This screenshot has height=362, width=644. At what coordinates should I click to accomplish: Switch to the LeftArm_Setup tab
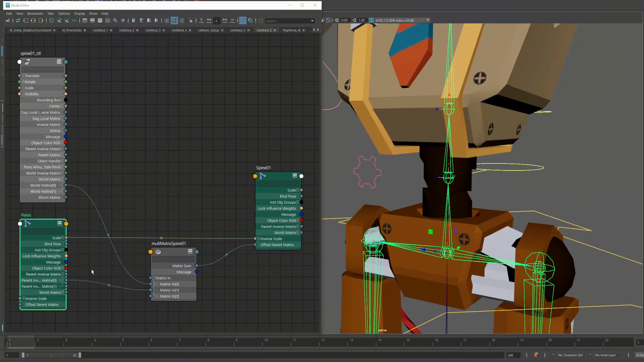click(x=208, y=30)
